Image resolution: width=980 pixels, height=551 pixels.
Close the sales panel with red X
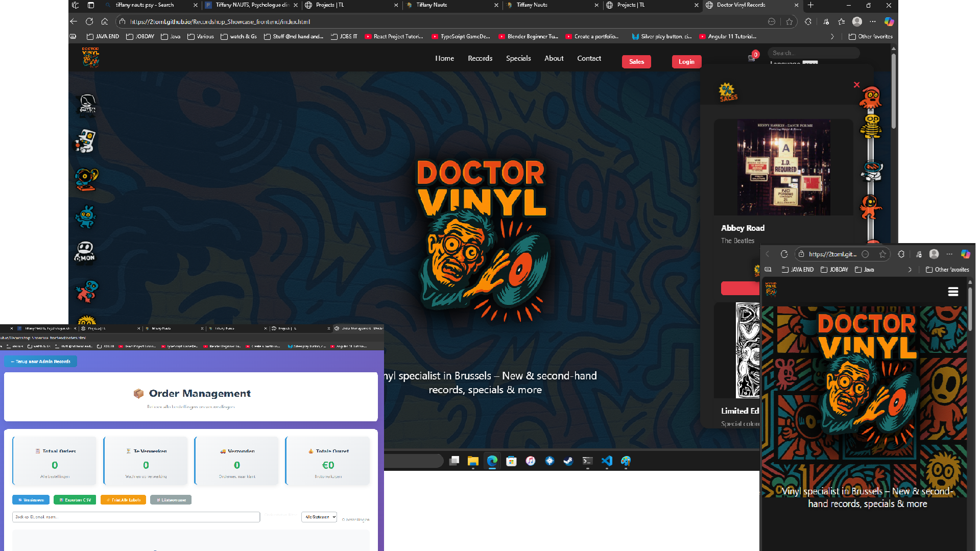point(856,85)
